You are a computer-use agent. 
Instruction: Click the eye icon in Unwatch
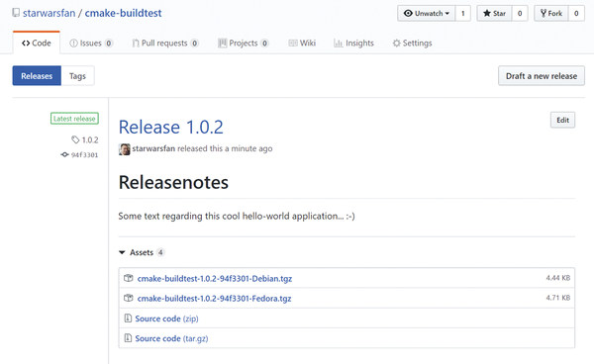(408, 13)
